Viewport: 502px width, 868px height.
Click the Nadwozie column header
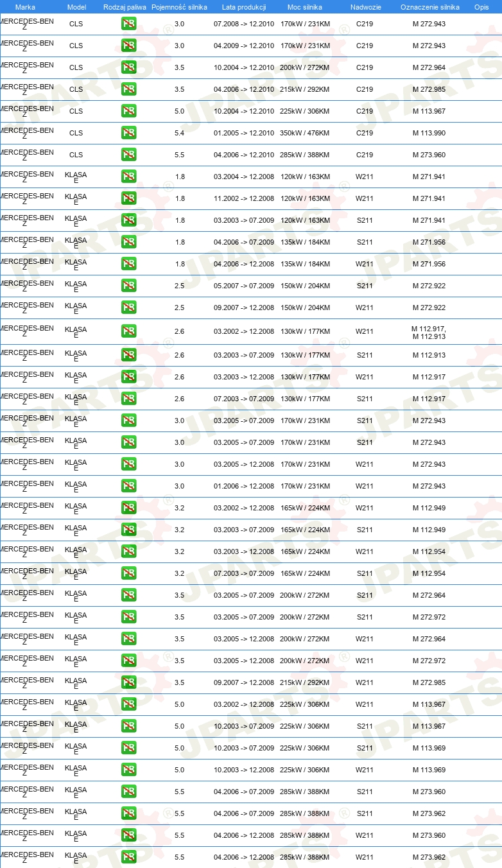coord(365,7)
